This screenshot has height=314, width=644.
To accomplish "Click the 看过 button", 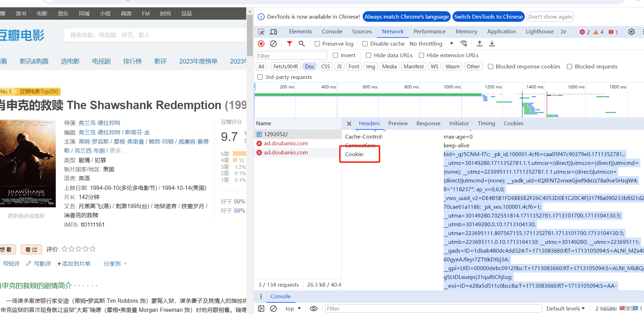I will point(31,249).
